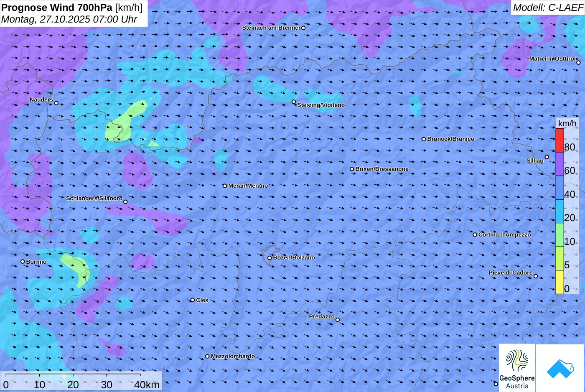Screen dimensions: 585x392
Task: Click the purple 60-80 km/h legend color
Action: pyautogui.click(x=560, y=164)
